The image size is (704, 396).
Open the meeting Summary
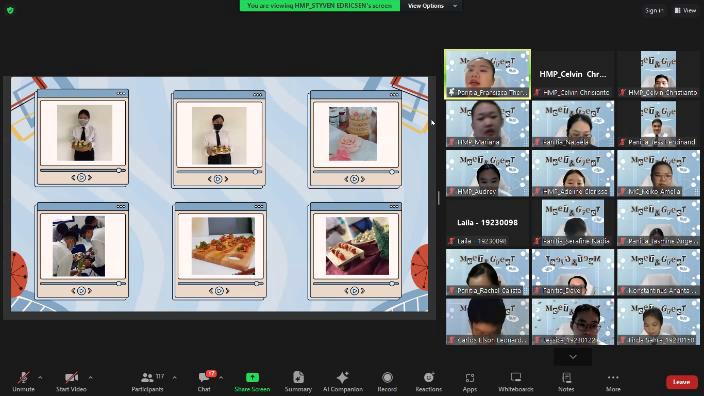(x=298, y=382)
